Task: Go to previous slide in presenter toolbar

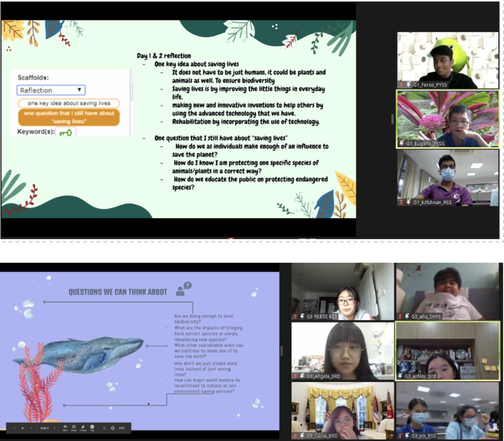Action: tap(14, 428)
